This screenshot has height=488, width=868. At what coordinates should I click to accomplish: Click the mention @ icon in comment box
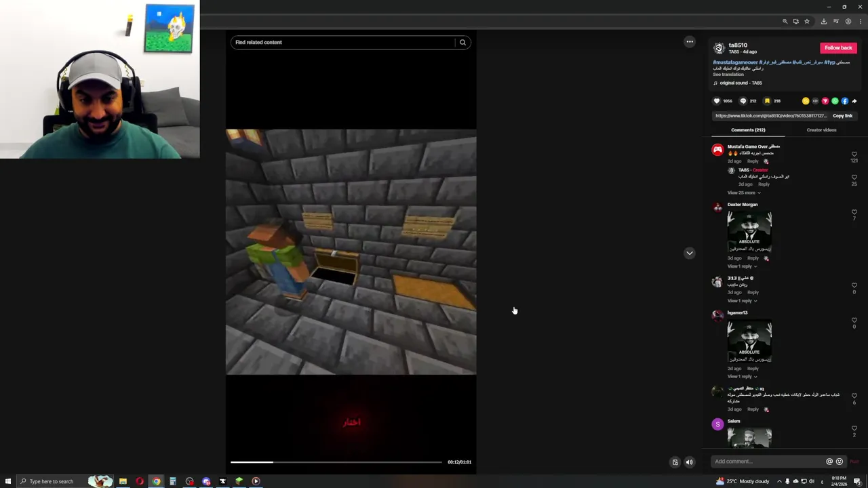(829, 462)
